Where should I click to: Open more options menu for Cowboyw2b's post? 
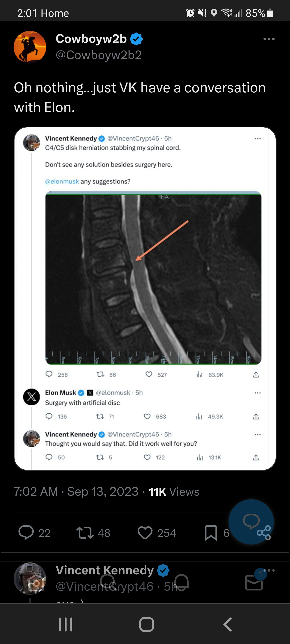tap(269, 39)
